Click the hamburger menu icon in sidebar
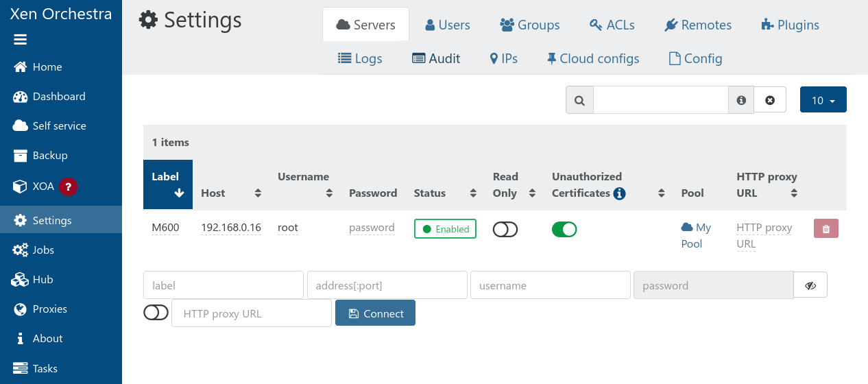 20,40
